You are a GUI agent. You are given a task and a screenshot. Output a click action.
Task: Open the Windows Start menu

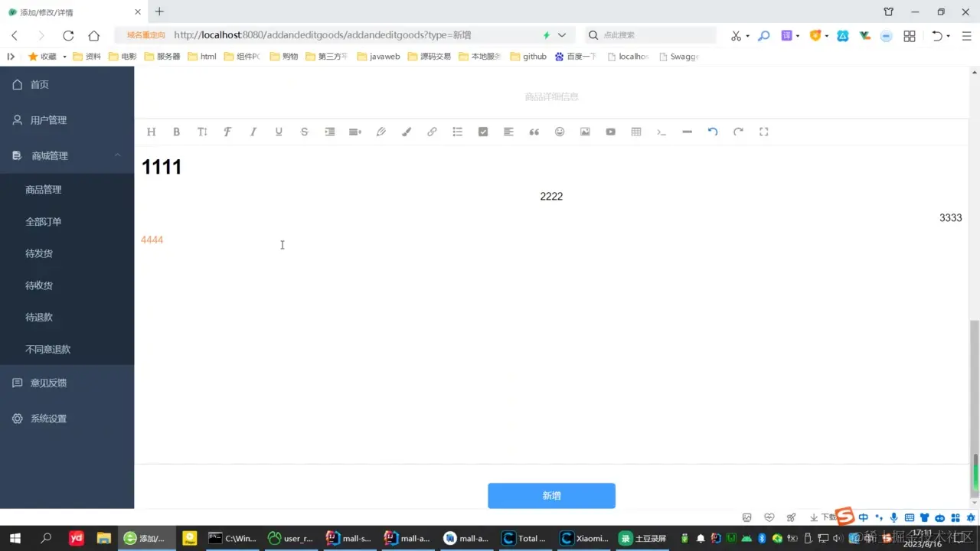click(x=15, y=538)
